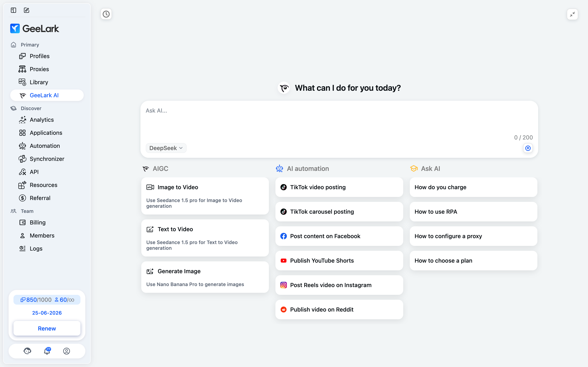Click the send arrow button
The width and height of the screenshot is (588, 367).
coord(528,148)
